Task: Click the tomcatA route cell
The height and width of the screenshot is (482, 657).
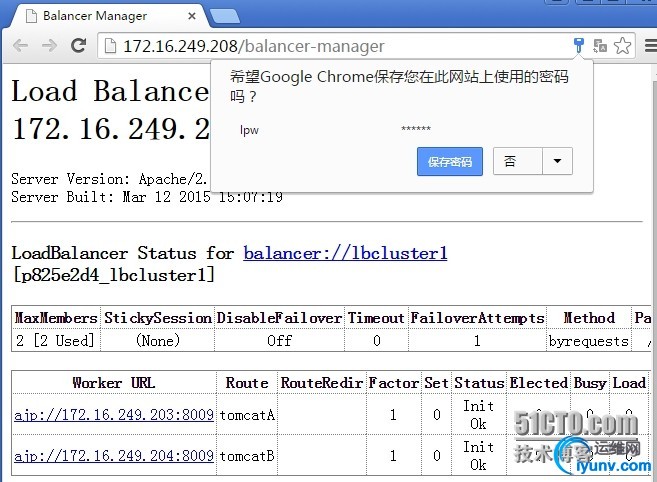Action: [x=247, y=415]
